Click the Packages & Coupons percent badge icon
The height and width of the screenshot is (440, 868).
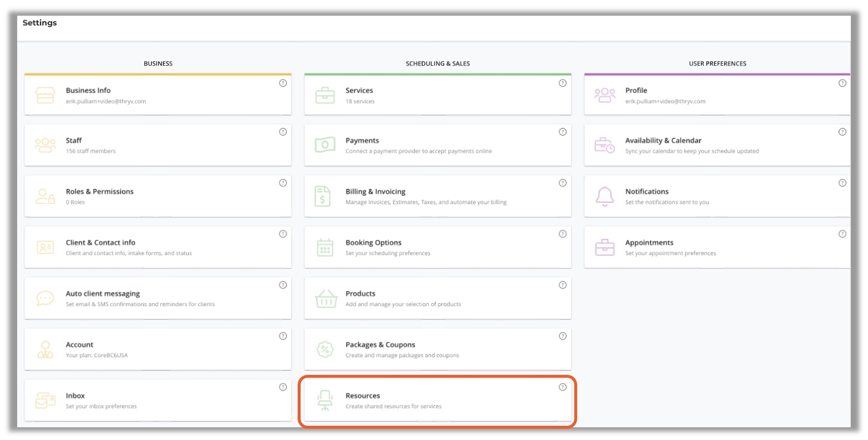[x=325, y=349]
